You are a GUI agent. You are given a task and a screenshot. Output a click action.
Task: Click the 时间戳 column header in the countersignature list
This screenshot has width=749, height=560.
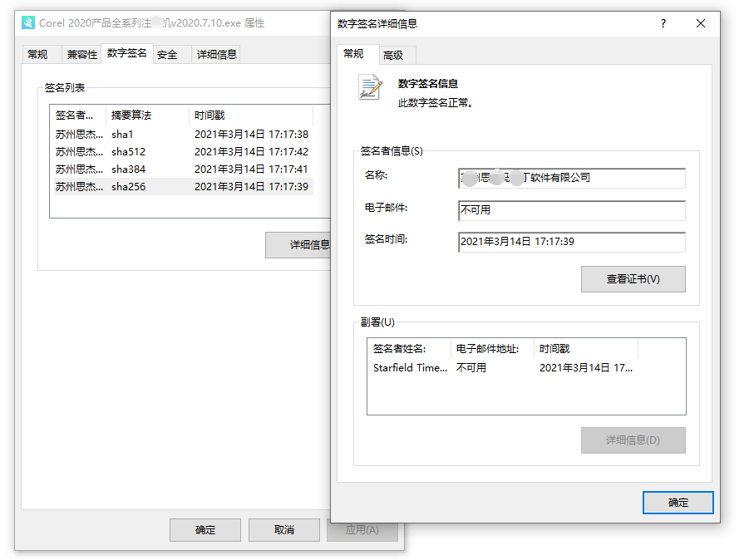585,349
